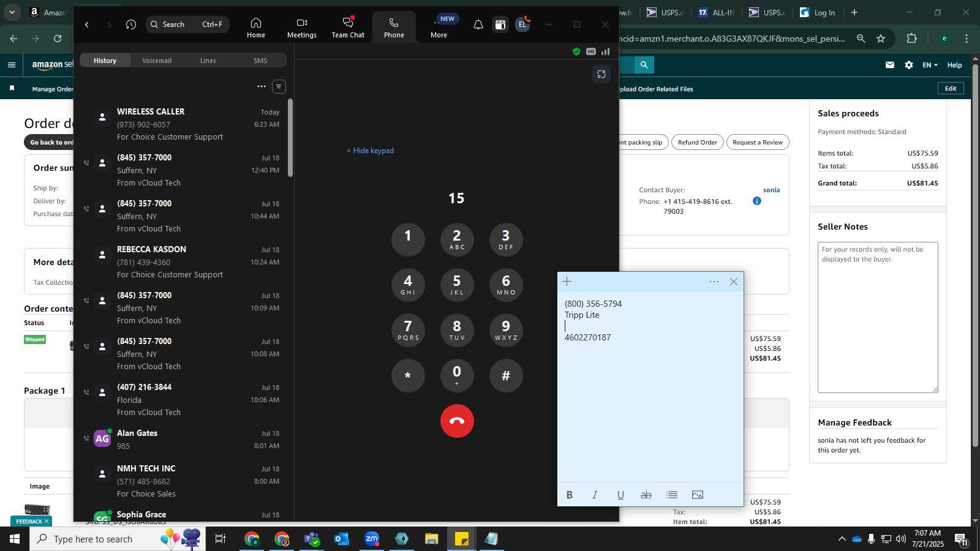Open Outlook from the Windows taskbar

342,539
